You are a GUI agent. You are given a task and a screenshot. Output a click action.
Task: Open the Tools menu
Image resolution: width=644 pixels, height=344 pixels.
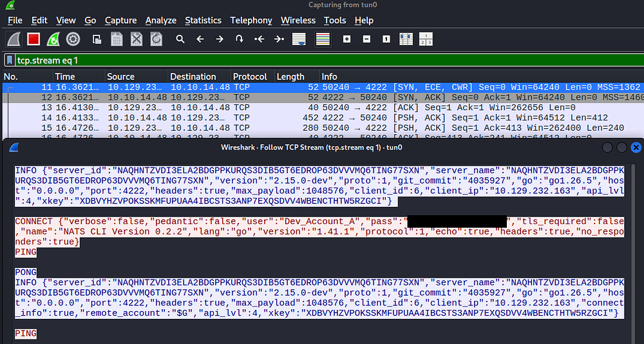[x=335, y=20]
